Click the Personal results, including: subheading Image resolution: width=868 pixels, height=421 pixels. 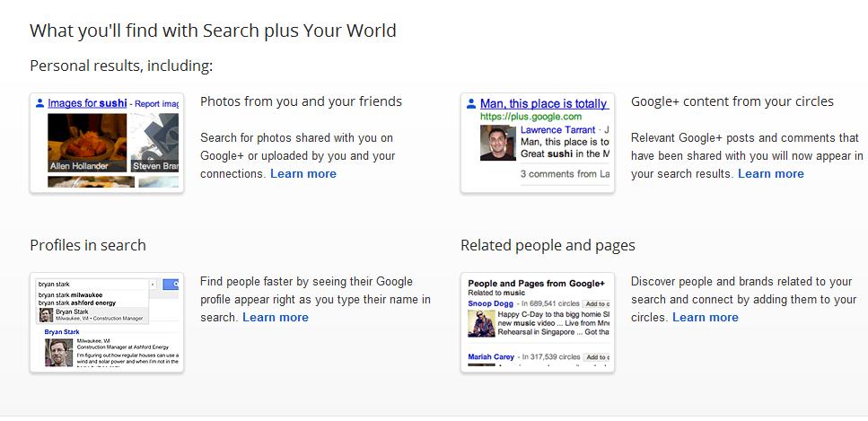121,66
